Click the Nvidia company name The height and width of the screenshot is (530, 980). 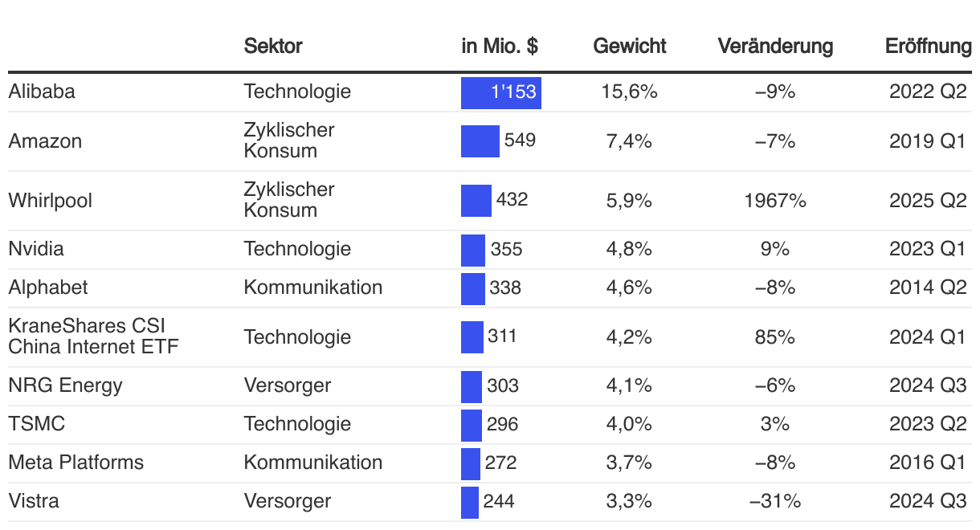click(36, 249)
